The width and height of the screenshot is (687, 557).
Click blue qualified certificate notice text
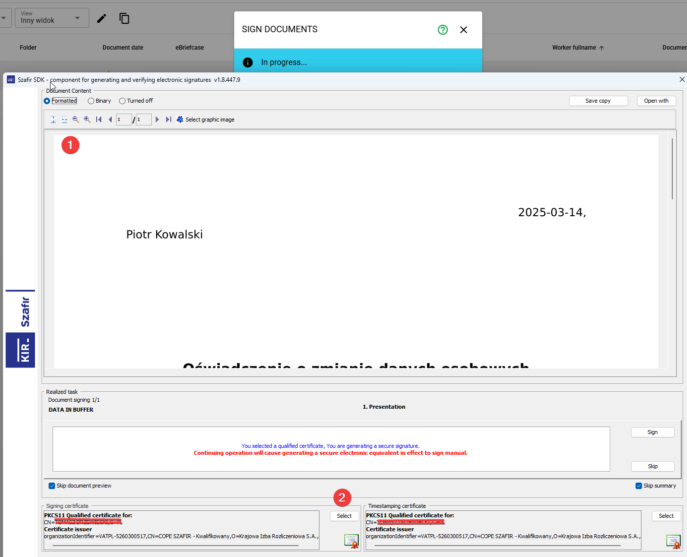[330, 446]
